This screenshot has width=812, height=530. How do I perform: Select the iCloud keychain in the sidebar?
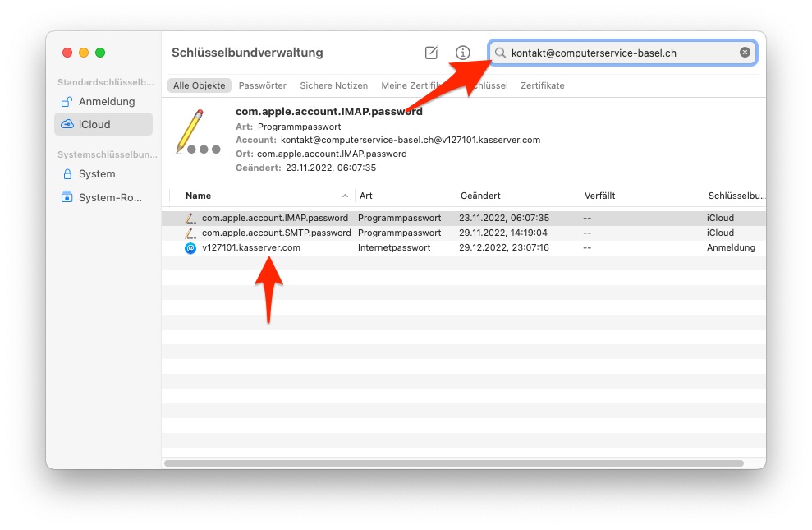click(x=103, y=124)
